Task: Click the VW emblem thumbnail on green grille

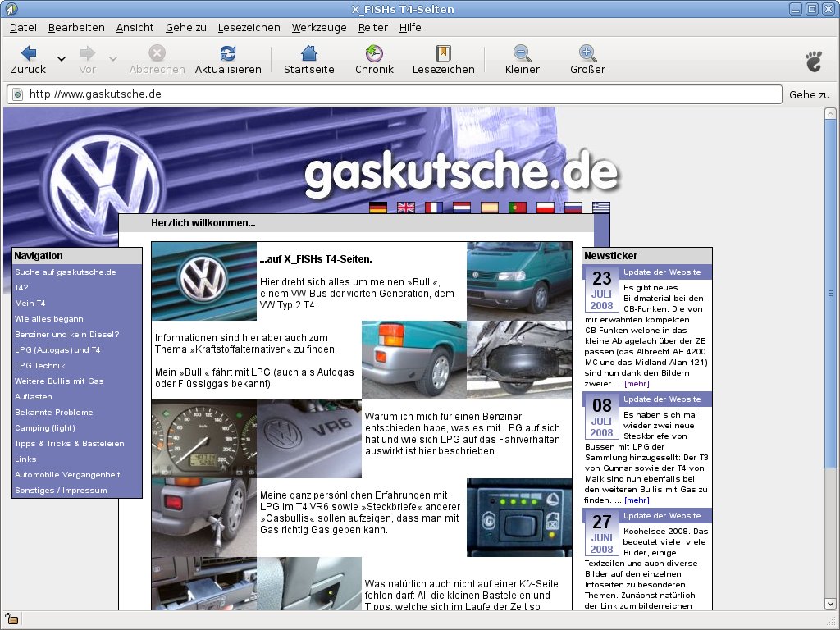Action: coord(203,281)
